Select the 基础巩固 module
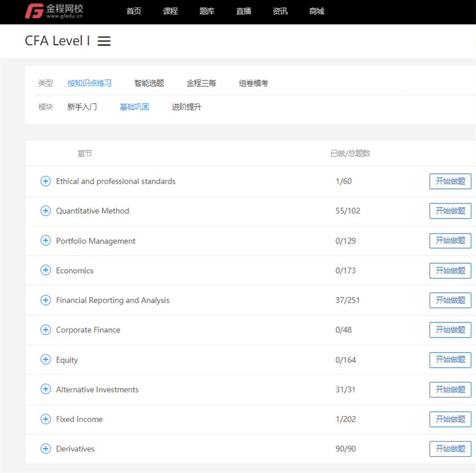The height and width of the screenshot is (473, 476). (x=134, y=107)
